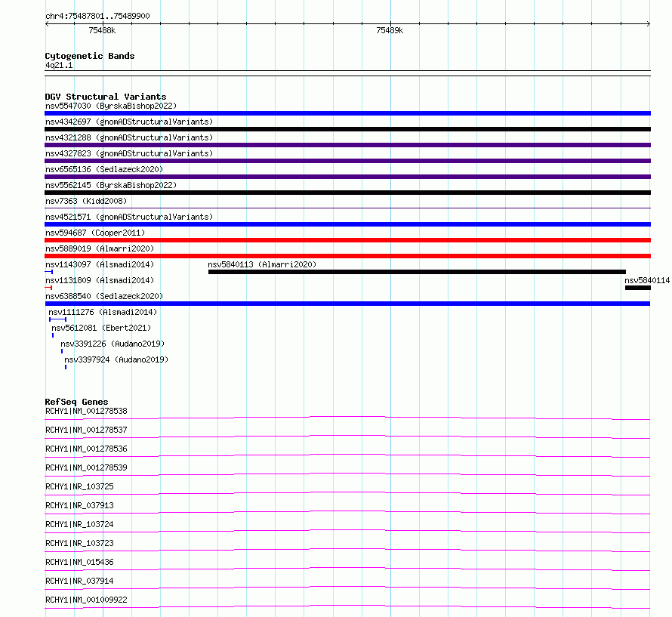The image size is (672, 617).
Task: Open variant nsv3391226 (Audano2019)
Action: pyautogui.click(x=113, y=344)
